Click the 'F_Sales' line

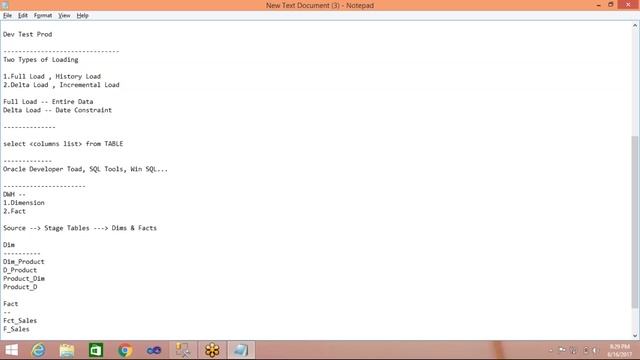[16, 329]
